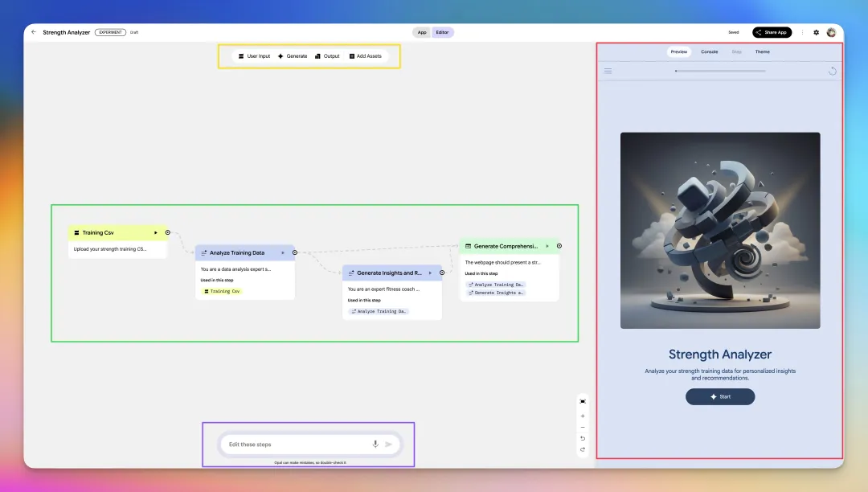Viewport: 868px width, 492px height.
Task: Open the settings gear icon
Action: pyautogui.click(x=816, y=32)
